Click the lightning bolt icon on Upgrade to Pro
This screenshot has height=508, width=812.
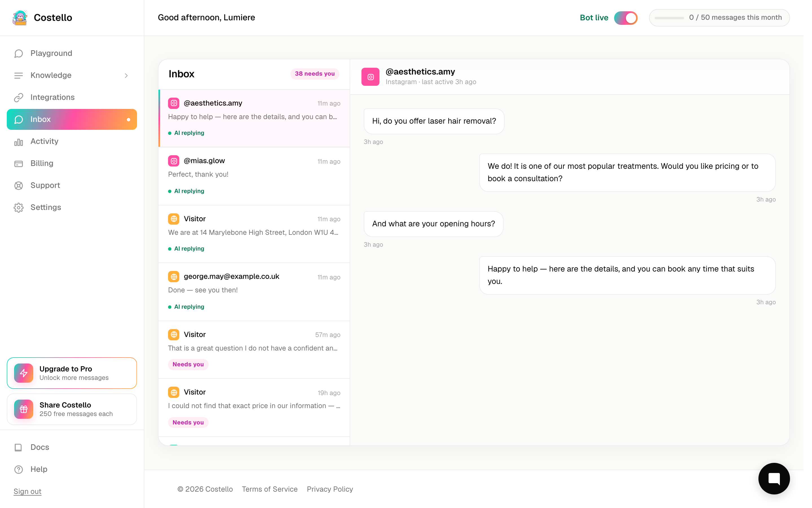(23, 373)
